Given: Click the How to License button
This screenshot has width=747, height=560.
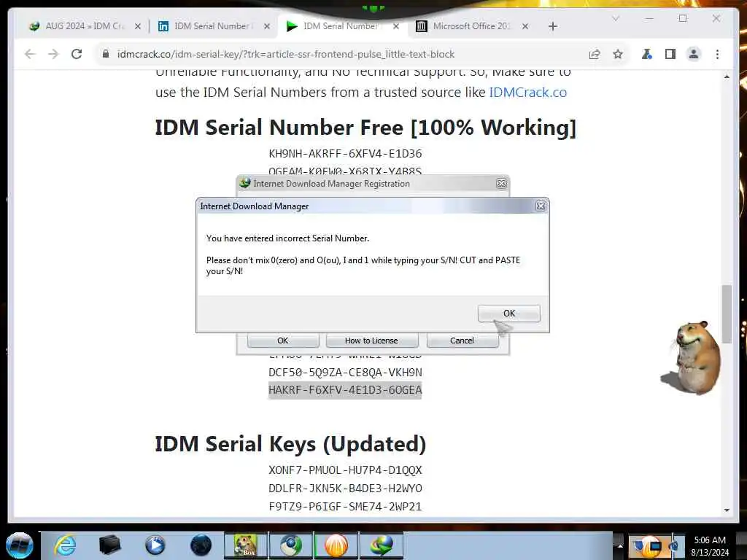Looking at the screenshot, I should [x=371, y=341].
